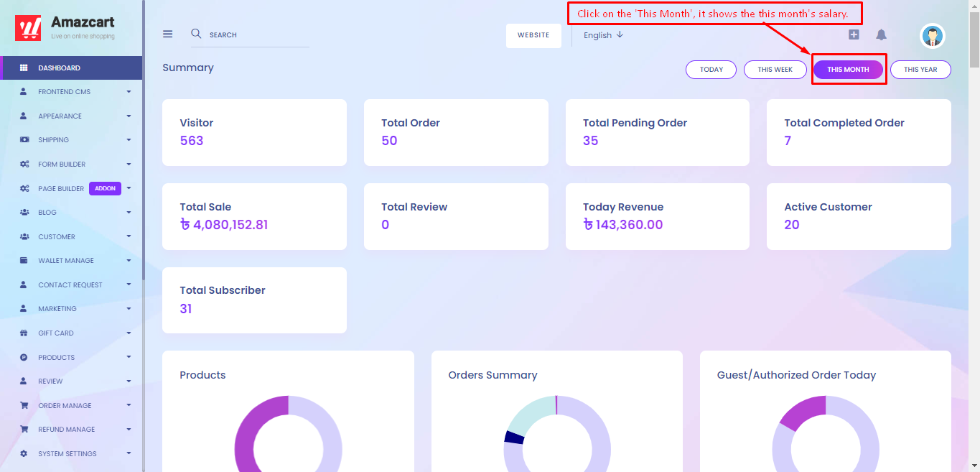The width and height of the screenshot is (980, 472).
Task: Click the Website button
Action: [533, 35]
